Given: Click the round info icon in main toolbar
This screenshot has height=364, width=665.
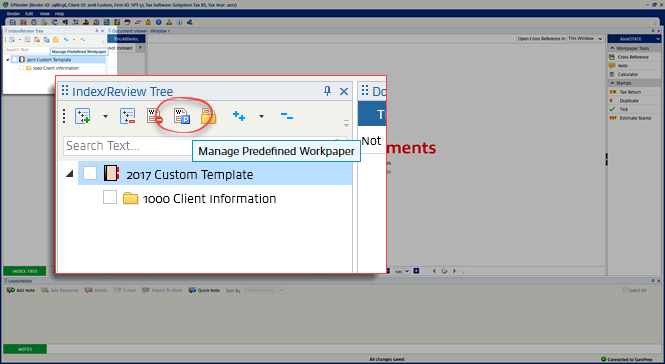Looking at the screenshot, I should [x=179, y=22].
